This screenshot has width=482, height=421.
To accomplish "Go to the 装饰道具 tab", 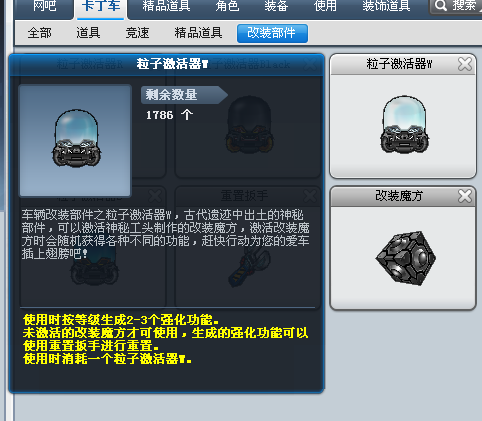I will pyautogui.click(x=386, y=6).
